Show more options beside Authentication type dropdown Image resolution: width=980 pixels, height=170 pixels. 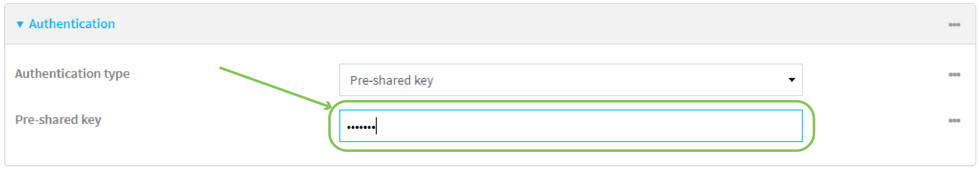(954, 75)
